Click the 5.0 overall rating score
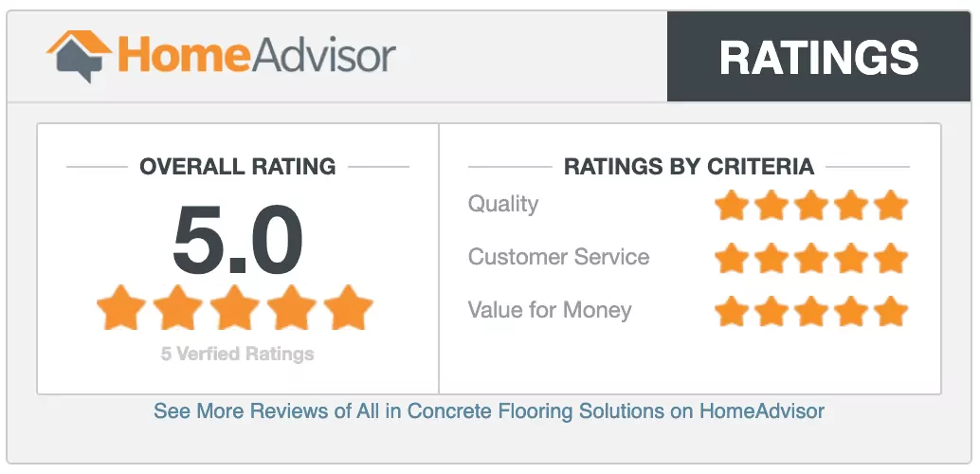The image size is (980, 474). [x=237, y=241]
